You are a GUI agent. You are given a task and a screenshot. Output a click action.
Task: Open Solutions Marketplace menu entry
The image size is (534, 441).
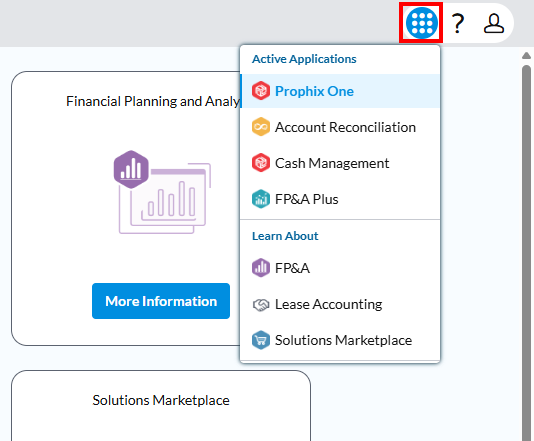[340, 340]
